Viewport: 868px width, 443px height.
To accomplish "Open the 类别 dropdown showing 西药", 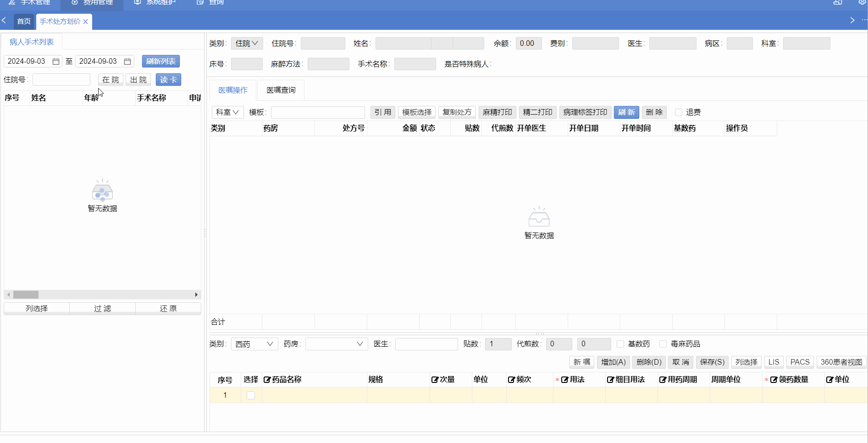I will coord(254,344).
